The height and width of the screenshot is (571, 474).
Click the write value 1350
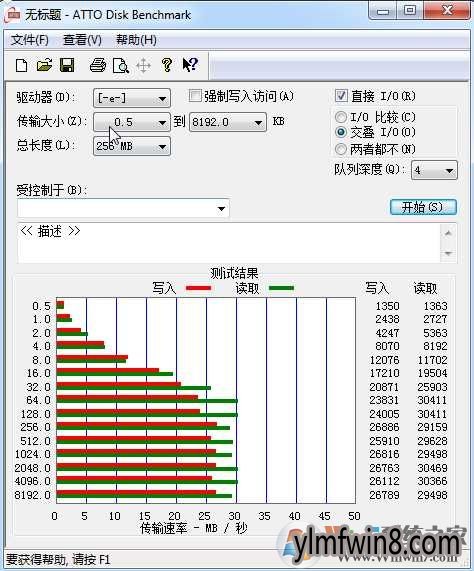click(x=388, y=306)
